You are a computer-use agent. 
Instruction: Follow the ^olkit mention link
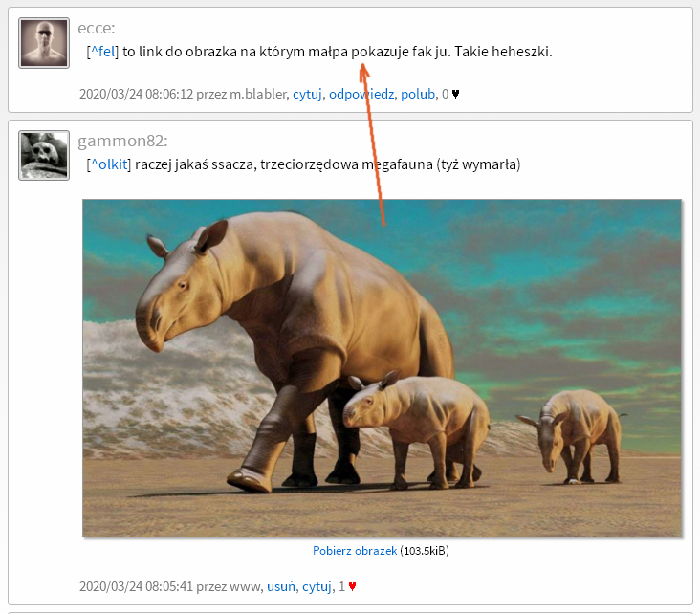(x=109, y=164)
